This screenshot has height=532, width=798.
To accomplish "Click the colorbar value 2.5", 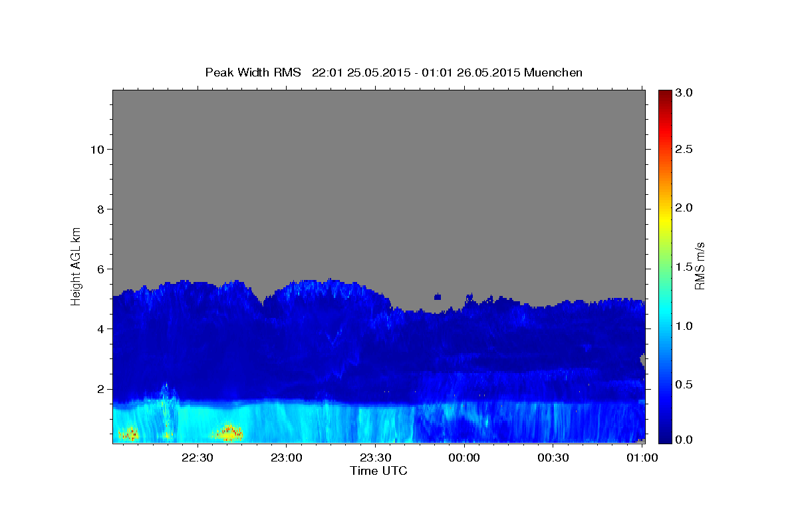I will (684, 150).
